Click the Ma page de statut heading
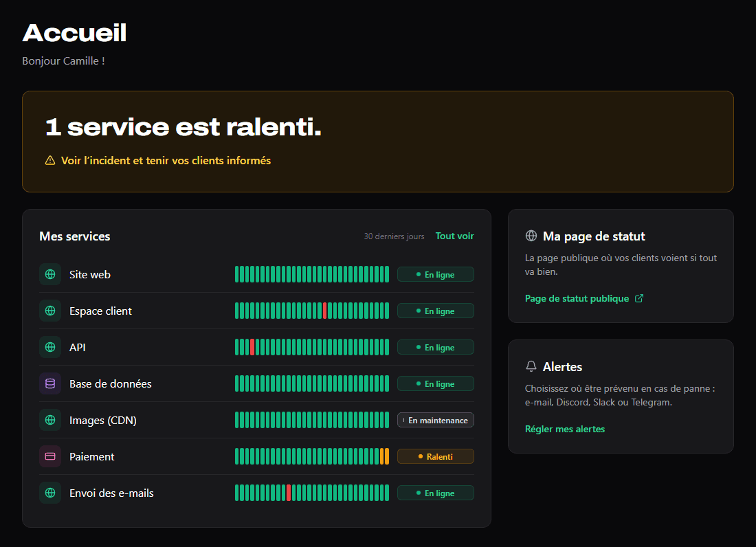 tap(594, 236)
